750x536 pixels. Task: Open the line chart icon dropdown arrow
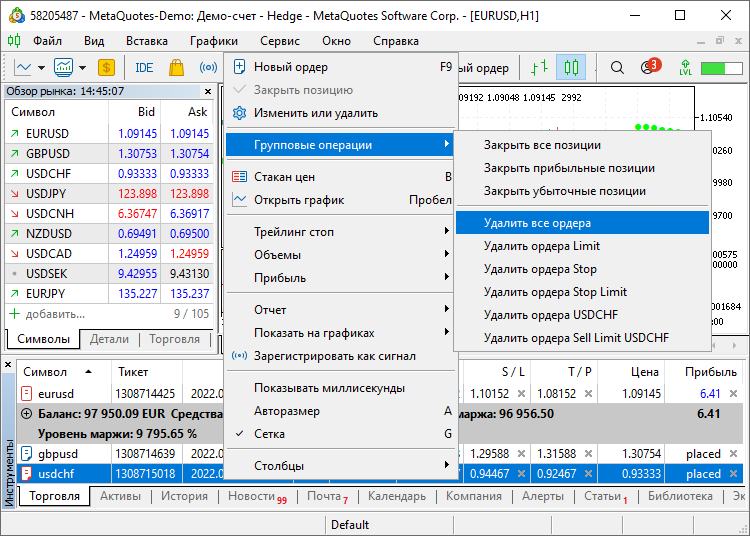[42, 68]
